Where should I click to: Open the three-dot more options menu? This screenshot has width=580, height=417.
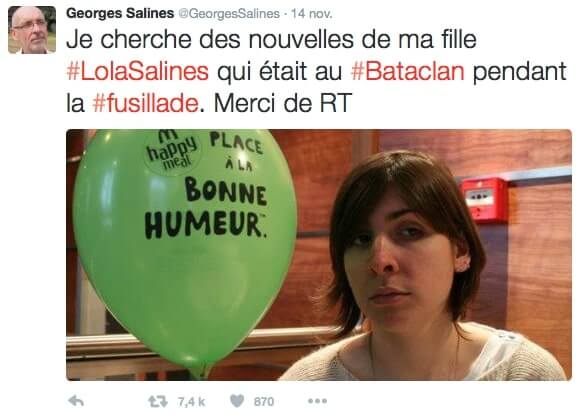coord(317,401)
